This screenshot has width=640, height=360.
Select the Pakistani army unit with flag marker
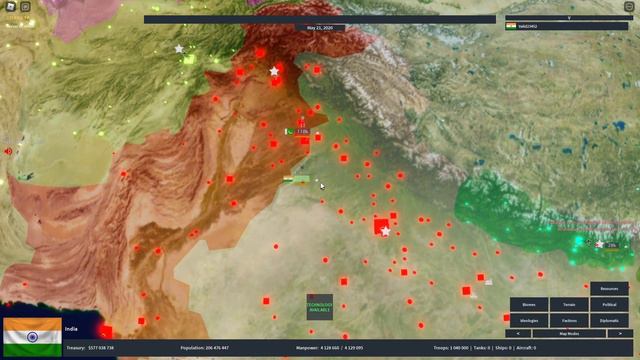(298, 131)
